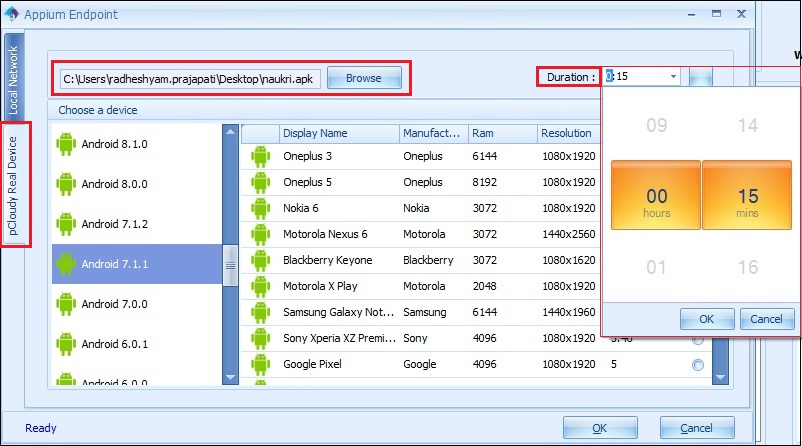Switch to the Local Network tab
This screenshot has width=802, height=446.
point(13,78)
